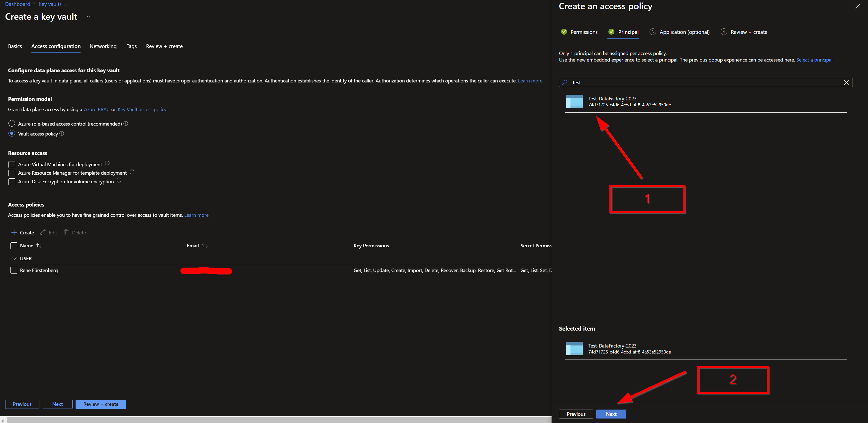The image size is (868, 423).
Task: Click the Test-DataFactory-2023 name under Selected item
Action: pyautogui.click(x=612, y=346)
